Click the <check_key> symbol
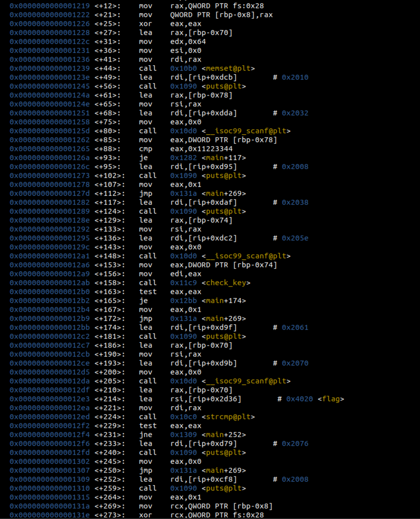The image size is (420, 519). (226, 283)
